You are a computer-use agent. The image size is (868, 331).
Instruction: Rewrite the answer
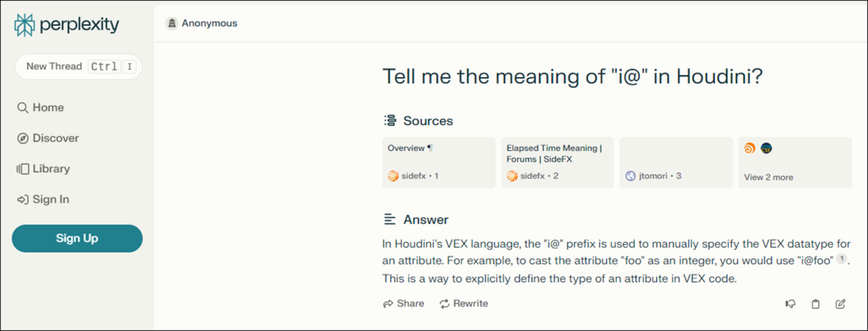[x=464, y=304]
